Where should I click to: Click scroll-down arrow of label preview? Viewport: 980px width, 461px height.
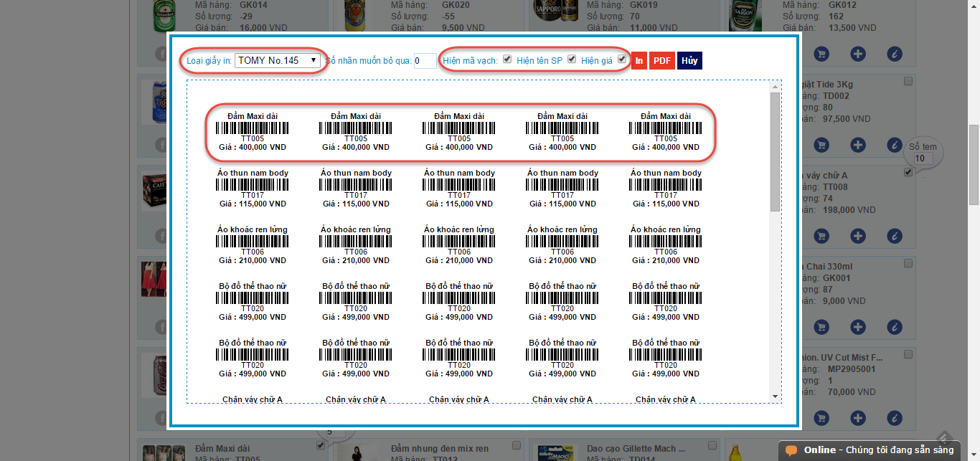coord(775,396)
